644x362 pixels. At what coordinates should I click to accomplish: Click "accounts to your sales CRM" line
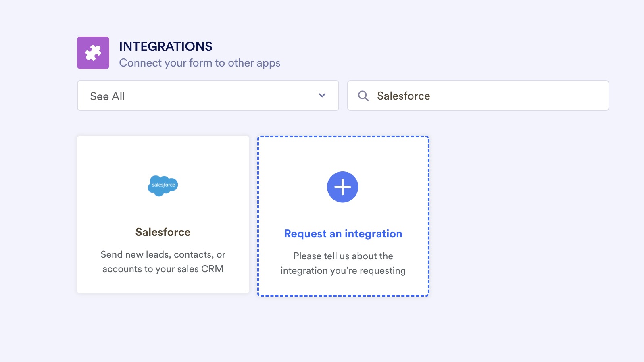tap(163, 269)
